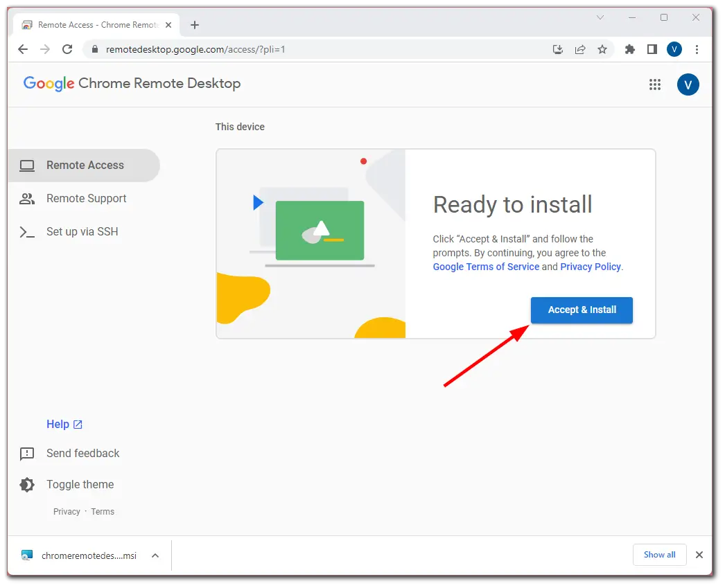This screenshot has height=588, width=725.
Task: Click the share icon in the toolbar
Action: click(x=580, y=49)
